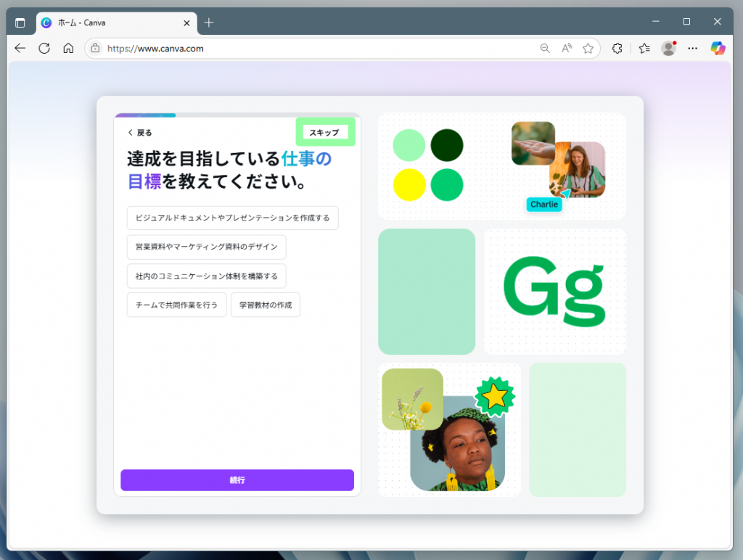
Task: Click the zoom-out magnifier in the address bar
Action: 545,48
